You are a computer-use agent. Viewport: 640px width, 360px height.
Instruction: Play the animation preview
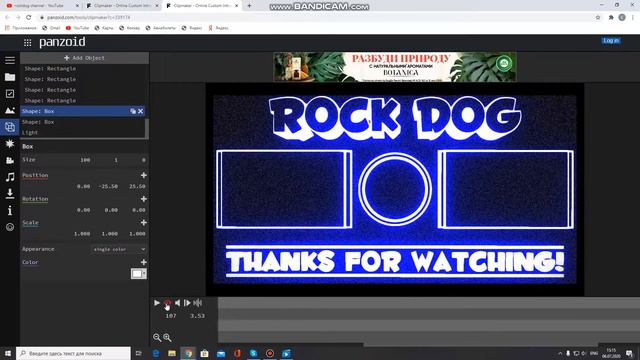157,303
